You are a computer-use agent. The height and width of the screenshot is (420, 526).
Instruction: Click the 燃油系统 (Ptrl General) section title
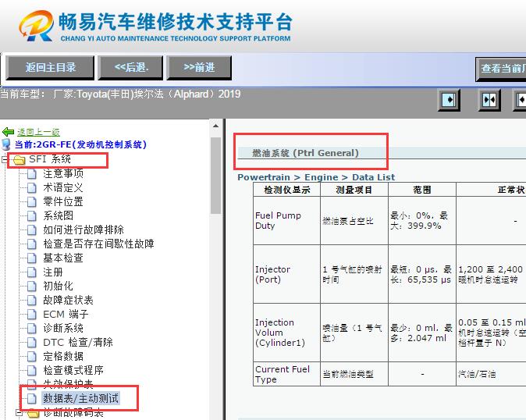click(x=305, y=153)
